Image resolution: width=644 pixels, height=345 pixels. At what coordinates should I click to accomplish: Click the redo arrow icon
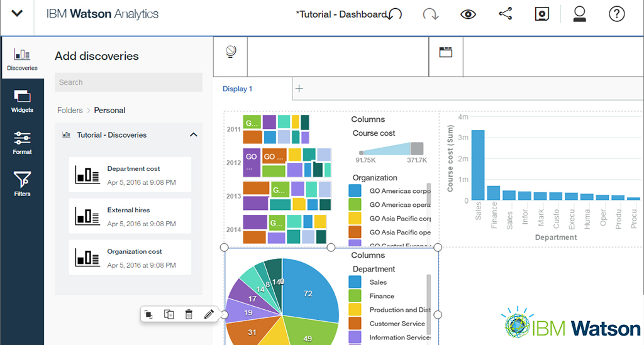pos(431,14)
